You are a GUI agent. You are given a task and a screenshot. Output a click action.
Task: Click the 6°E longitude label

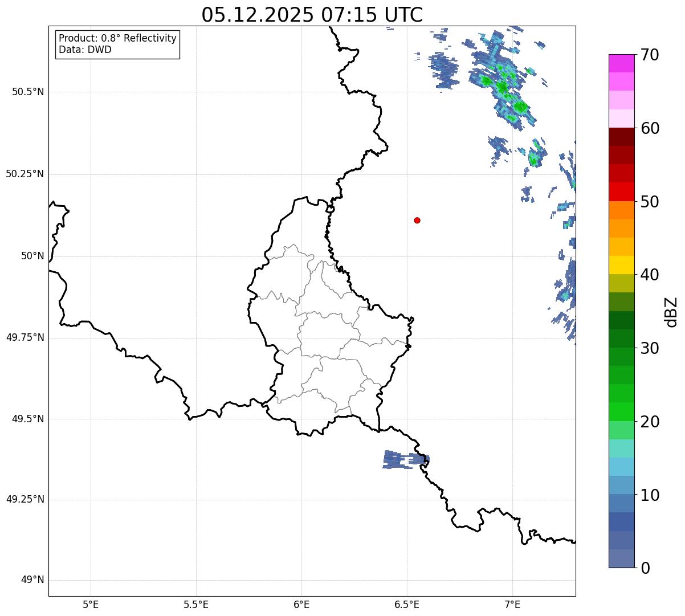pos(301,605)
